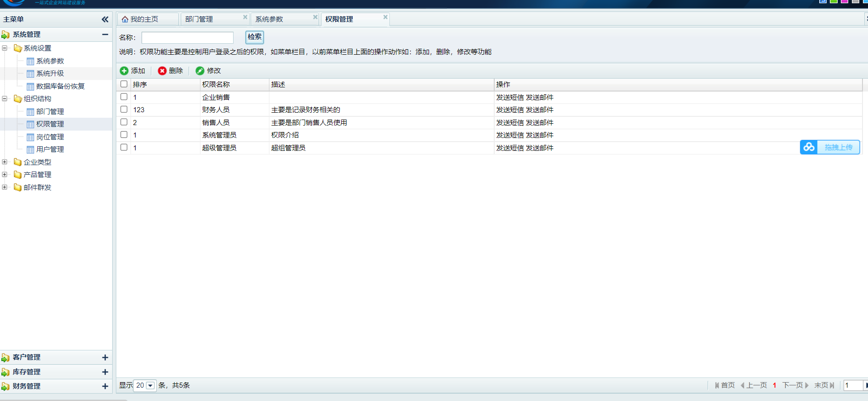The width and height of the screenshot is (868, 401).
Task: Collapse the 系统设置 tree node
Action: point(5,48)
